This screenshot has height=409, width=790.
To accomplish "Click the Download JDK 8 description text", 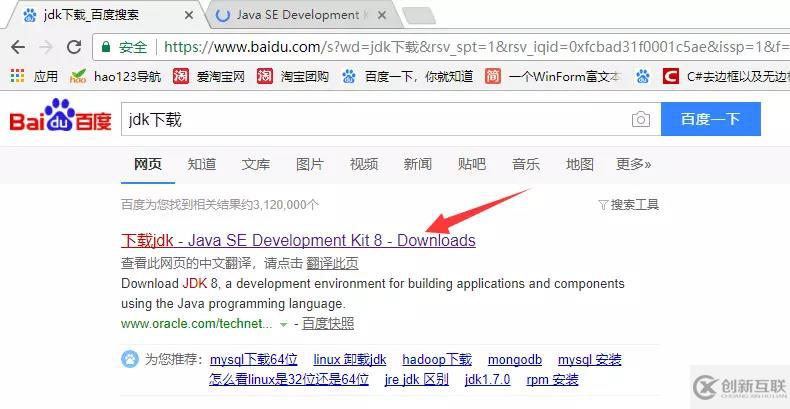I will 373,294.
